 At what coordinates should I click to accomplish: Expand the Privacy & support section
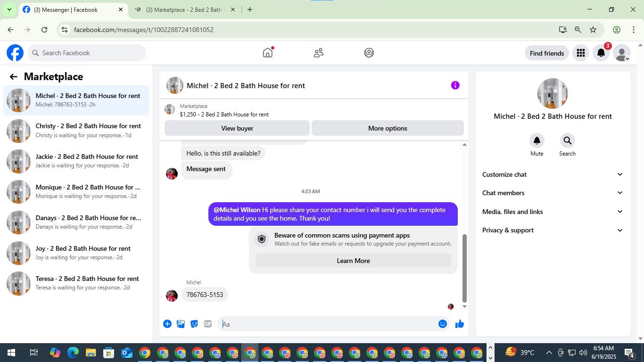(x=553, y=230)
